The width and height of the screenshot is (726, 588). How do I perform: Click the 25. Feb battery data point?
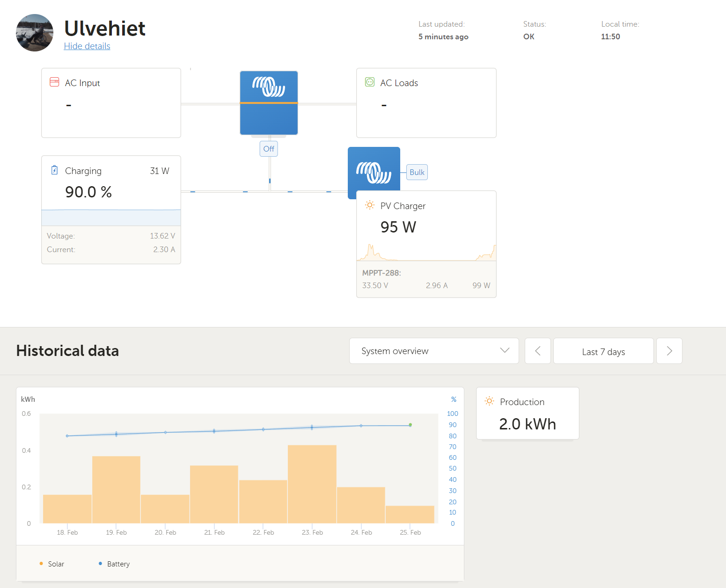click(x=411, y=425)
